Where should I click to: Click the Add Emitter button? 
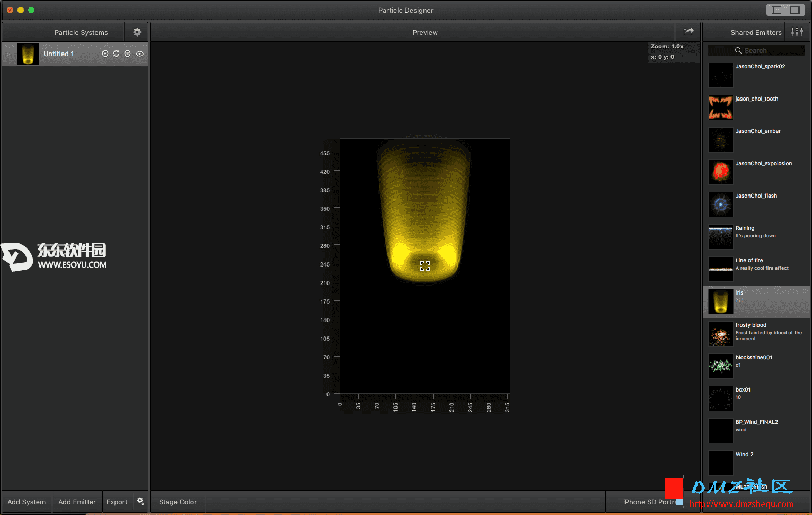pos(77,502)
